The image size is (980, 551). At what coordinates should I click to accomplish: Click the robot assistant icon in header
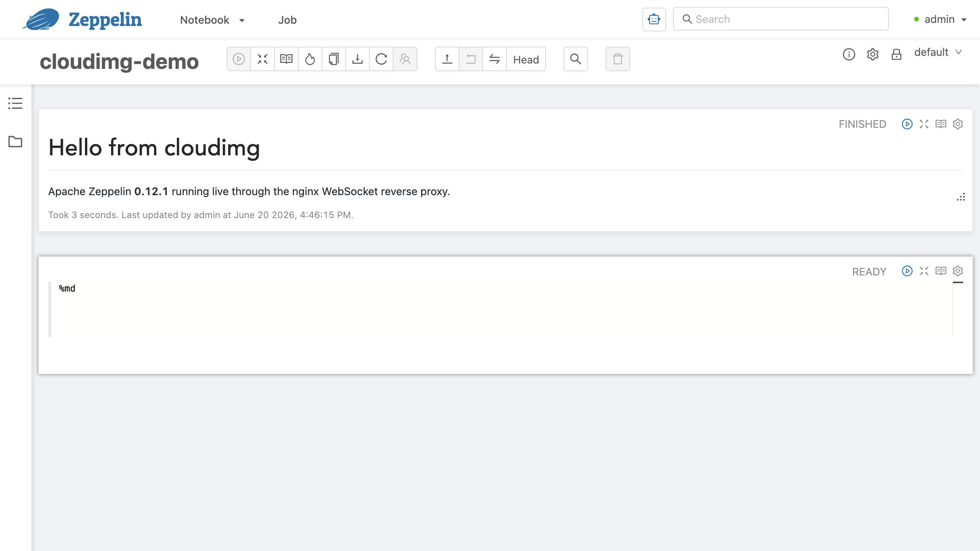(x=654, y=19)
